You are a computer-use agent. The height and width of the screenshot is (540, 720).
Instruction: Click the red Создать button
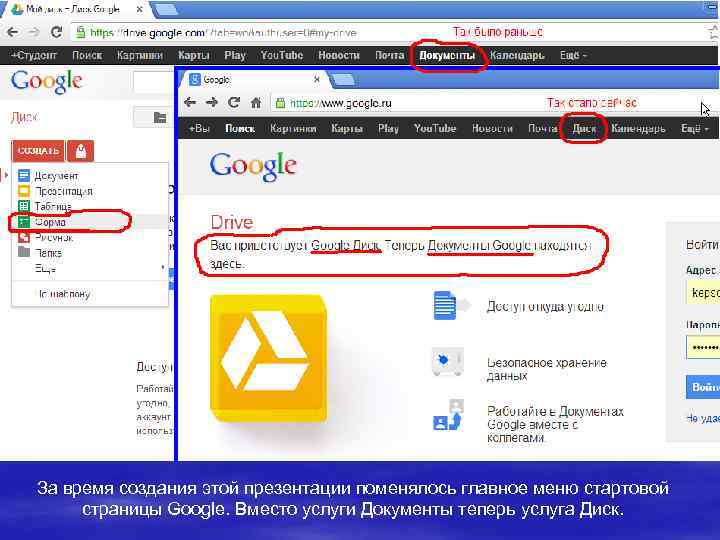(x=38, y=151)
